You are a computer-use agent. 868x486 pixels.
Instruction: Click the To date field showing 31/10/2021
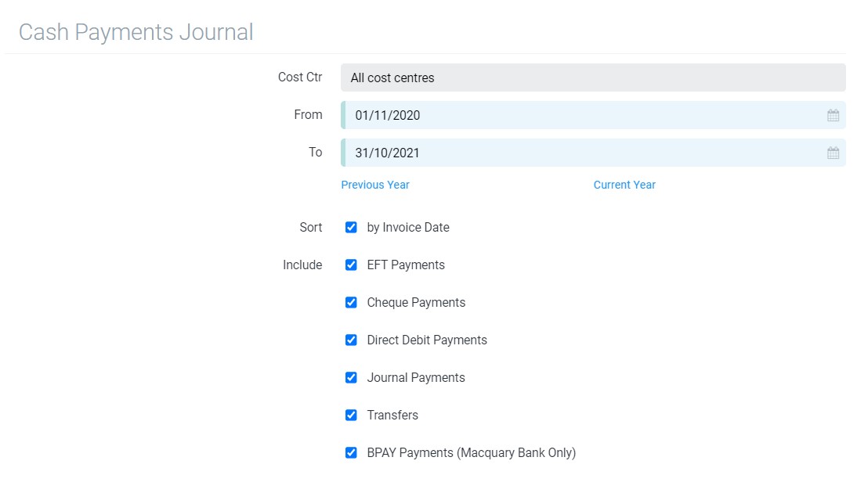click(580, 153)
